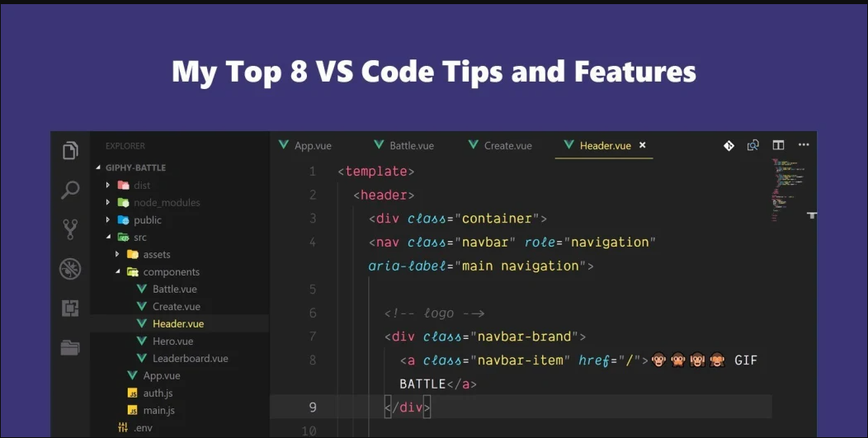Screen dimensions: 868x438
Task: Click the "main navigation" aria-label value
Action: coord(521,266)
